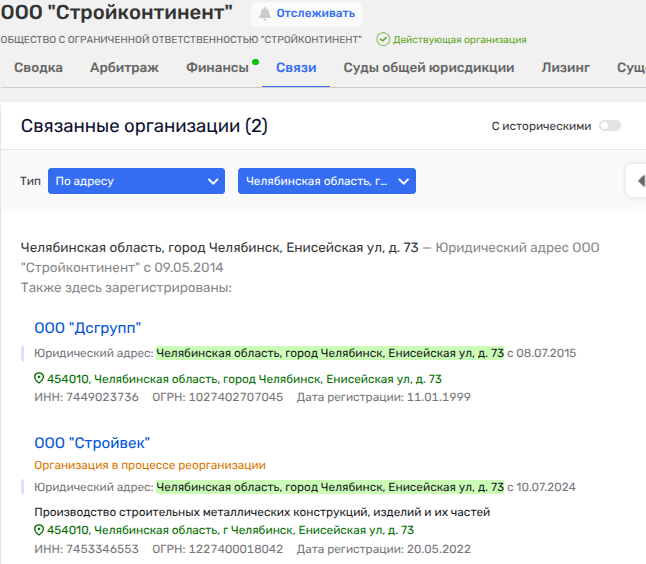Open the Арбитраж tab

pyautogui.click(x=124, y=68)
